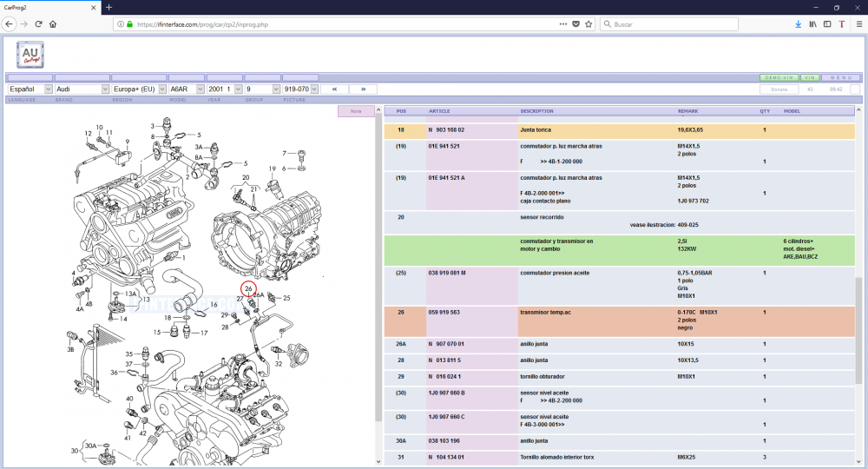Click the pink Note button
Viewport: 868px width, 469px height.
point(356,111)
